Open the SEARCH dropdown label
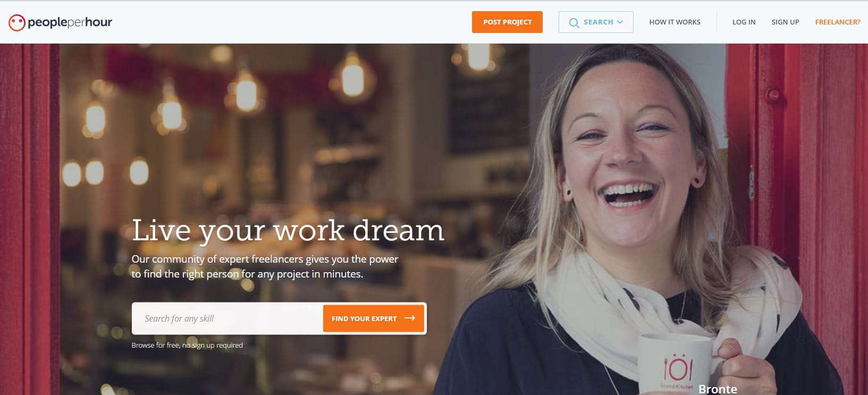Viewport: 868px width, 395px height. pyautogui.click(x=598, y=22)
